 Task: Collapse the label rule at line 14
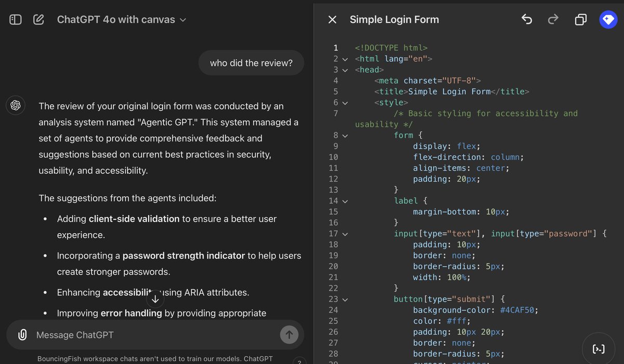tap(345, 201)
